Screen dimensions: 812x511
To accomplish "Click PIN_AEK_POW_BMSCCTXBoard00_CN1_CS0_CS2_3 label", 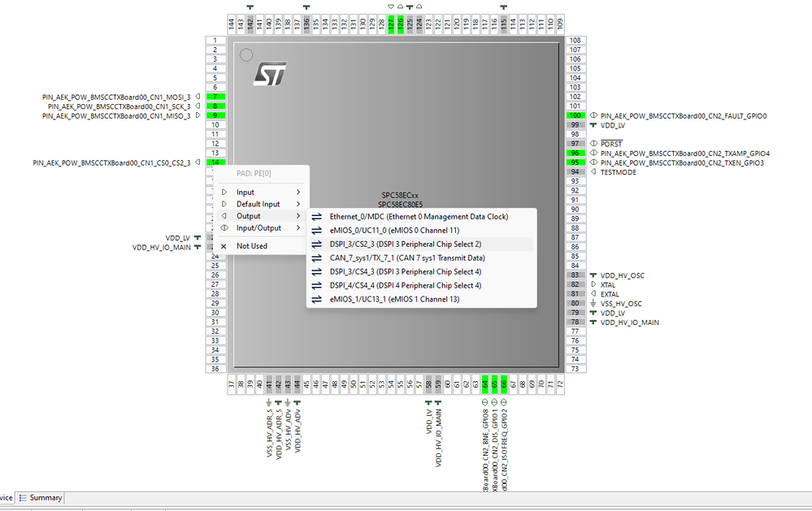I will coord(112,162).
